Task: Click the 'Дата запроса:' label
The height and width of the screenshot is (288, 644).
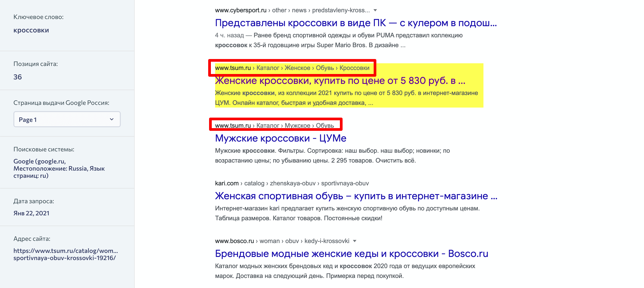Action: coord(34,201)
